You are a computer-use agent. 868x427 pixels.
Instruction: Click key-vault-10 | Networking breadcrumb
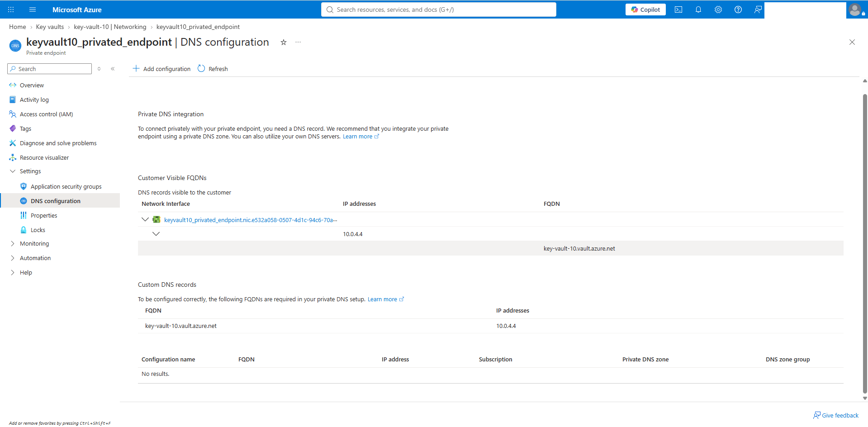point(110,27)
